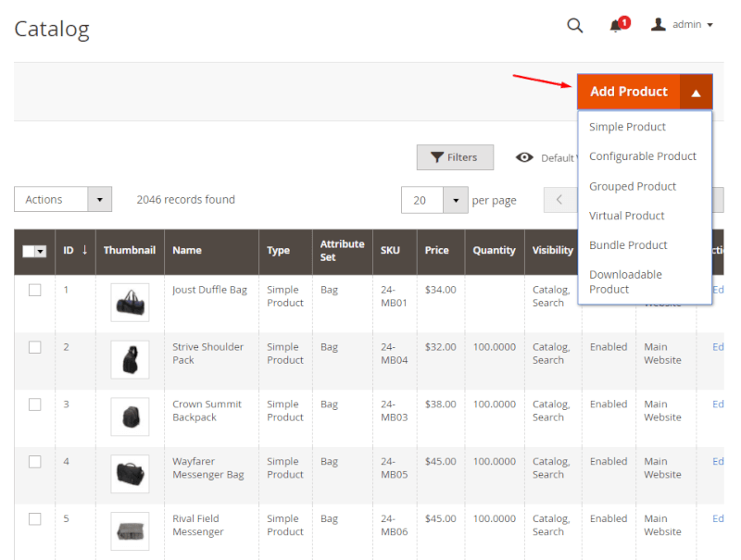Click the funnel icon on the Filters button
Screen dimensions: 741x560
439,157
